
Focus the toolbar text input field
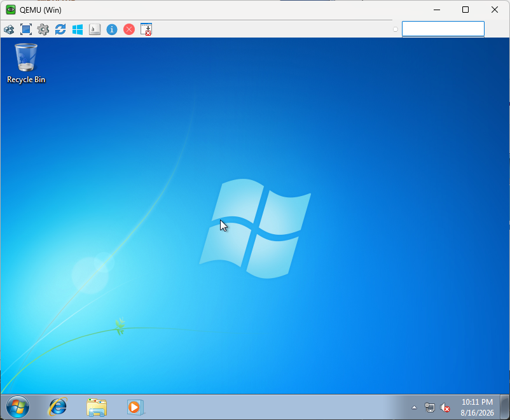point(443,29)
